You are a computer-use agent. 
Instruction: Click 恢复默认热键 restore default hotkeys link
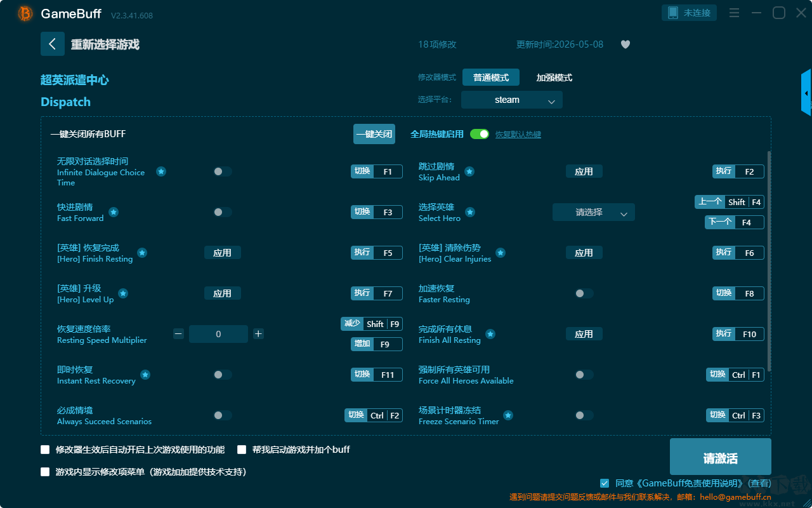click(x=518, y=135)
